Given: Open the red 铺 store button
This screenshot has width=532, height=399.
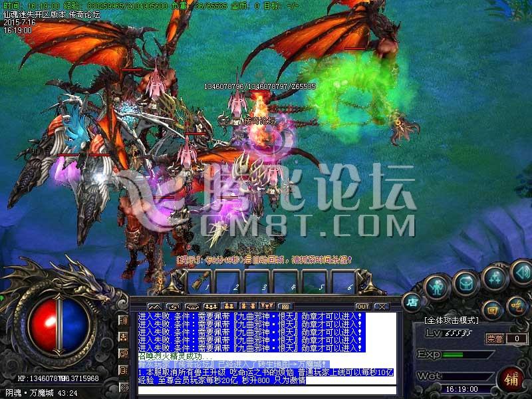Looking at the screenshot, I should click(511, 379).
